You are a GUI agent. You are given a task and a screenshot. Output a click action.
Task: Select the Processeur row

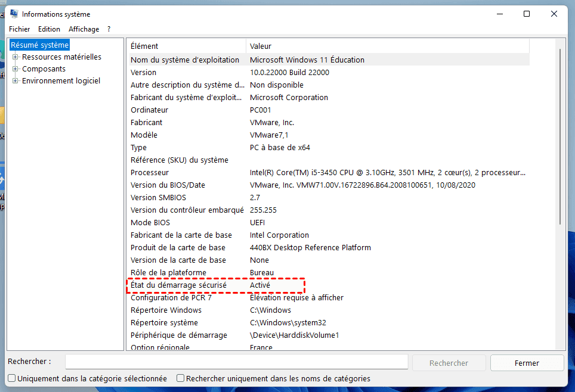click(x=329, y=173)
